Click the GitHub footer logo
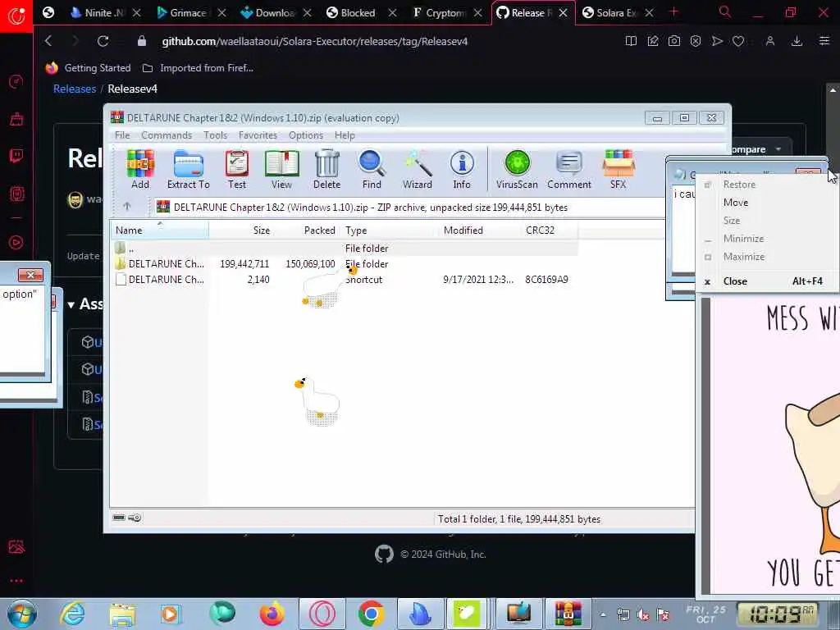The image size is (840, 630). (384, 554)
